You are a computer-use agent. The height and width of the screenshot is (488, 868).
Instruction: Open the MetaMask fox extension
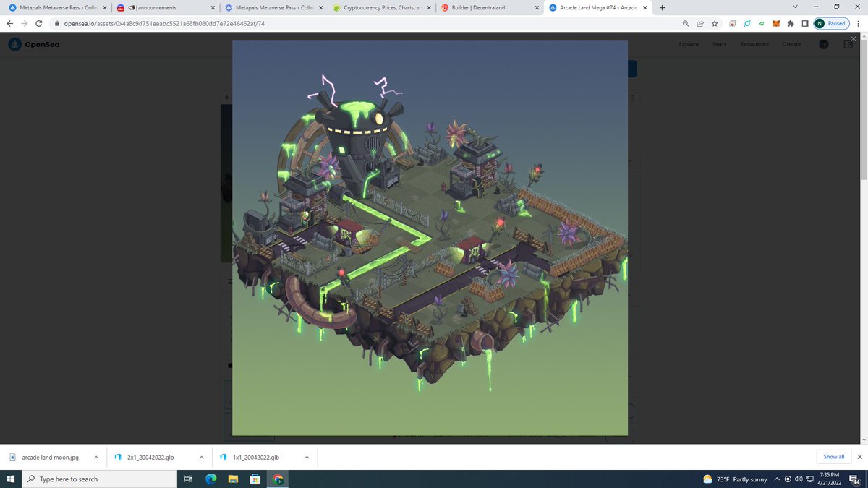click(776, 23)
